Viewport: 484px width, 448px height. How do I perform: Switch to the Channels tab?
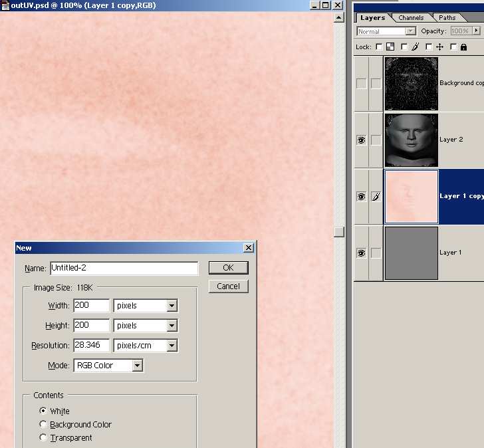pos(411,18)
